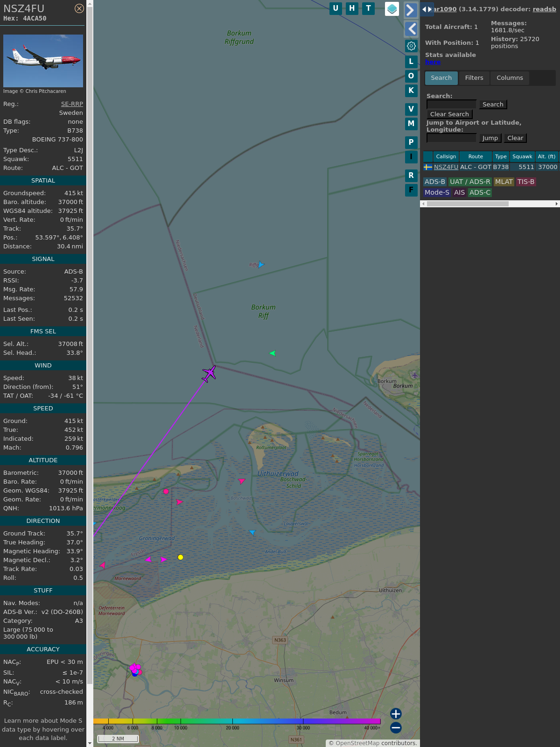Open the Stats available here link
The image size is (560, 747).
tap(433, 62)
